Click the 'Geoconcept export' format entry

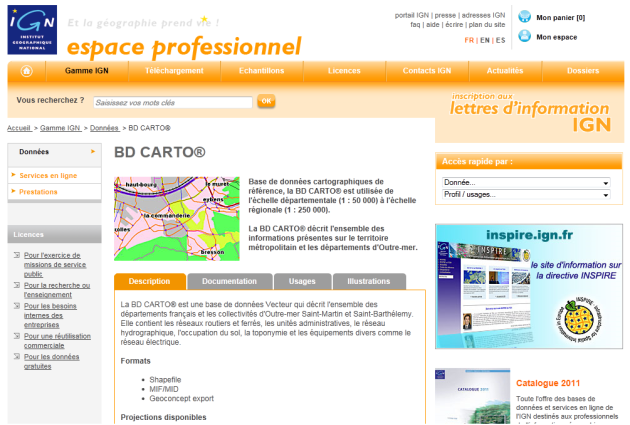(182, 398)
